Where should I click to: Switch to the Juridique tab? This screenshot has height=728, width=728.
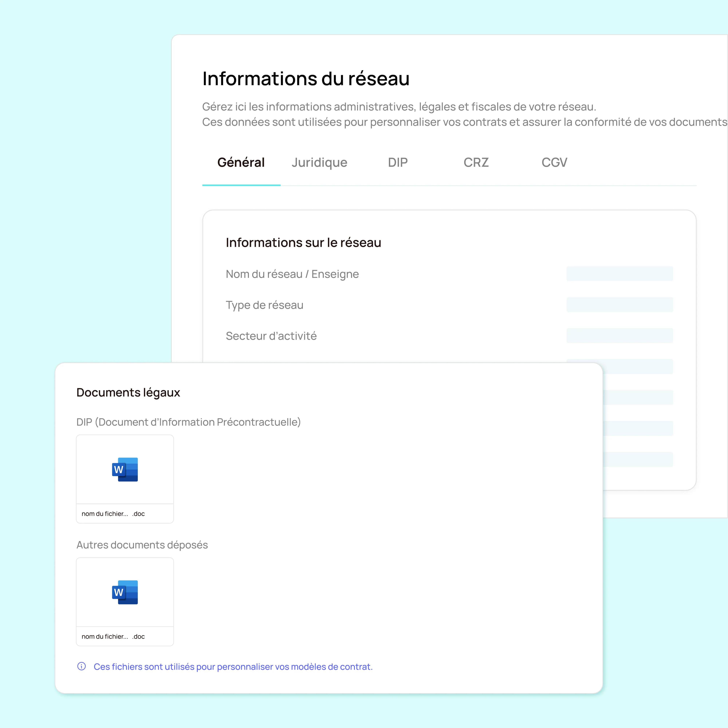coord(319,162)
